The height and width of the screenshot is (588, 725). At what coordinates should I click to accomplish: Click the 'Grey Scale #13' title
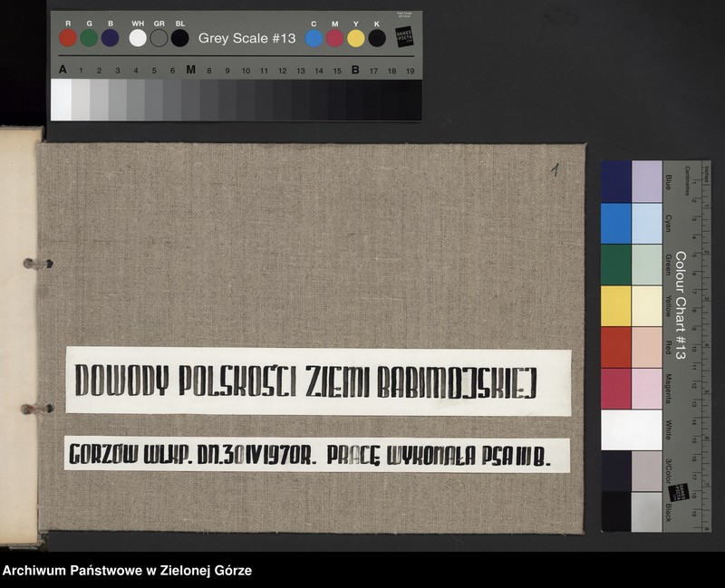click(x=246, y=38)
